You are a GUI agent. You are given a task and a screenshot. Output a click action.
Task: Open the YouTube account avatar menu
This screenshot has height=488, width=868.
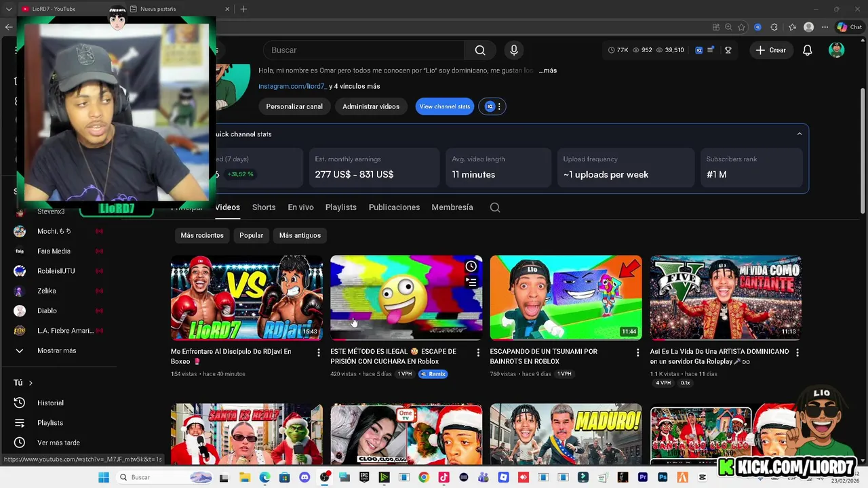coord(837,50)
